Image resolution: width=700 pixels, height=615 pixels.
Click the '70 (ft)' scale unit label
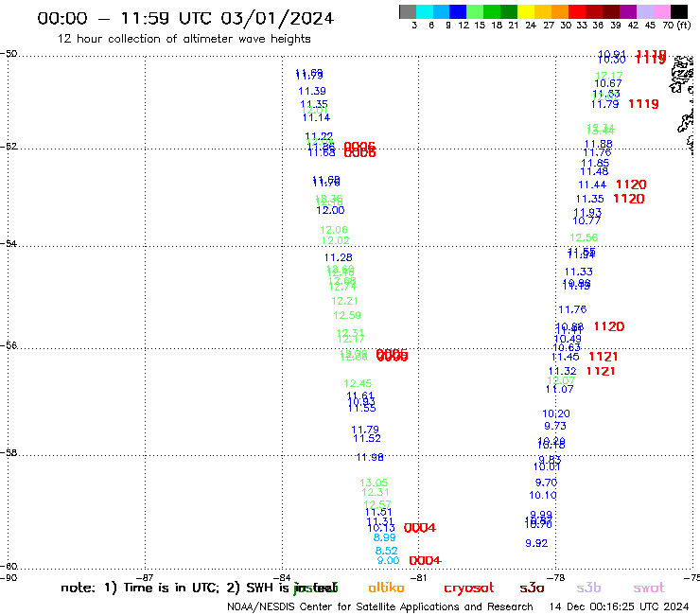pyautogui.click(x=676, y=25)
